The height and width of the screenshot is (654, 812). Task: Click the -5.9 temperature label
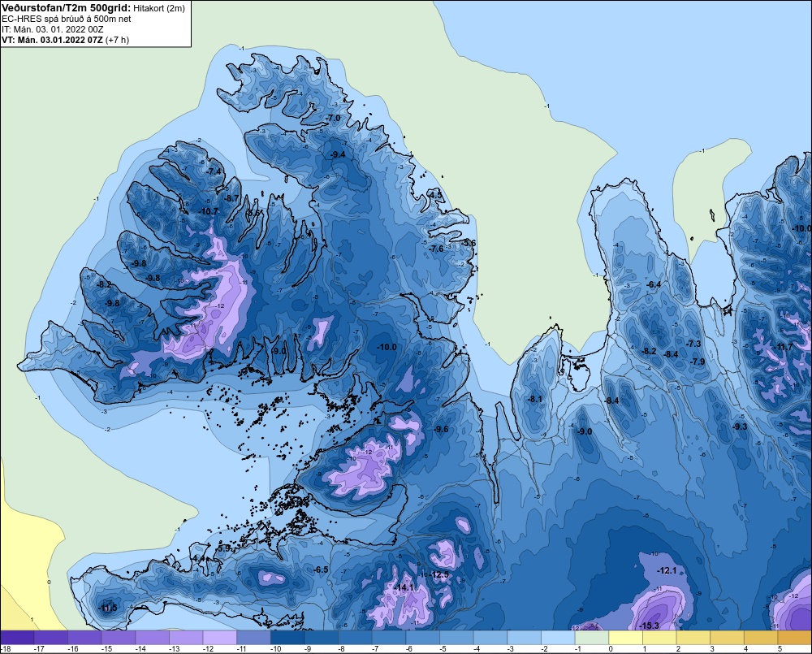[223, 548]
